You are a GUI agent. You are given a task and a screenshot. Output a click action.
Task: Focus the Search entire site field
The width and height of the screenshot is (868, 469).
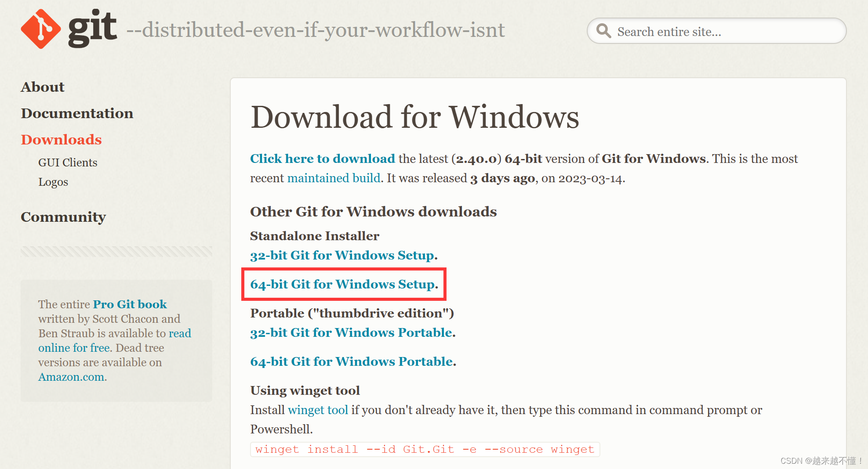point(716,31)
